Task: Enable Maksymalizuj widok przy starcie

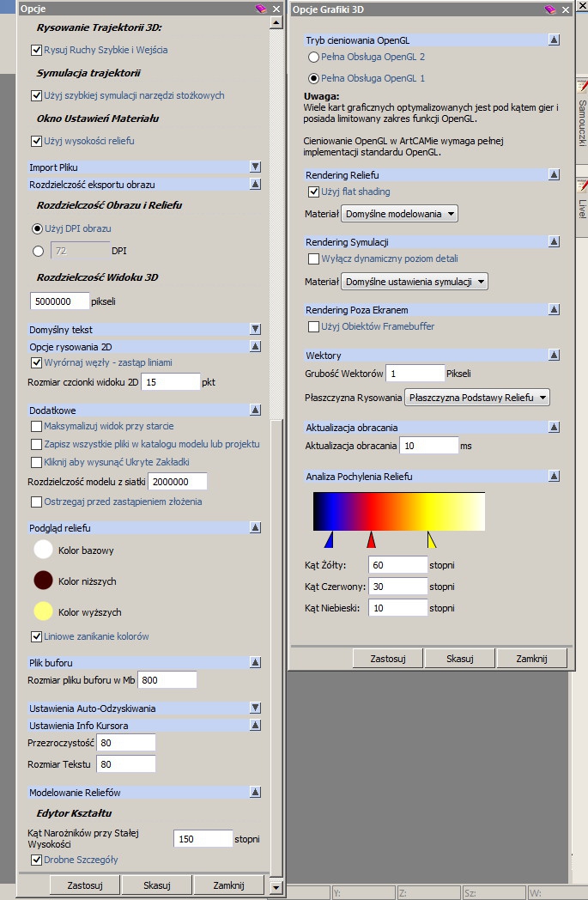Action: click(37, 426)
